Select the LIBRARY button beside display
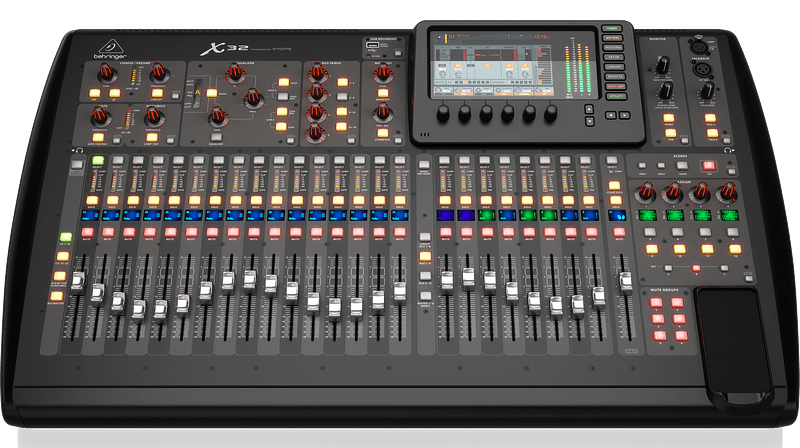This screenshot has height=448, width=800. (x=614, y=67)
